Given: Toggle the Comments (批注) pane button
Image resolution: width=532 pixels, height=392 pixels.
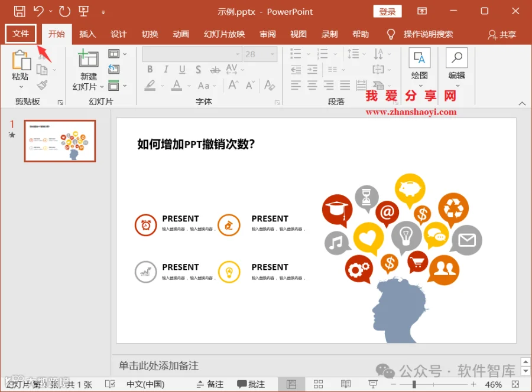Looking at the screenshot, I should (x=251, y=384).
